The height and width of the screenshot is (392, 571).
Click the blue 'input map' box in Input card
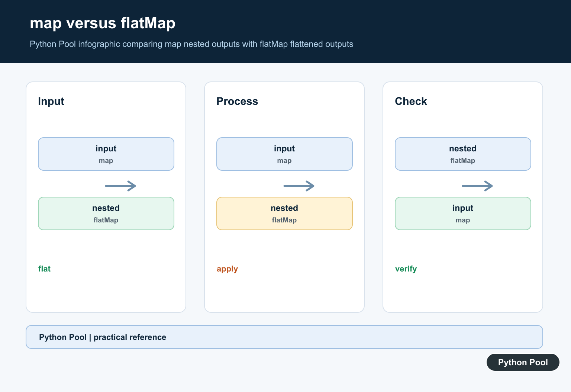point(106,154)
